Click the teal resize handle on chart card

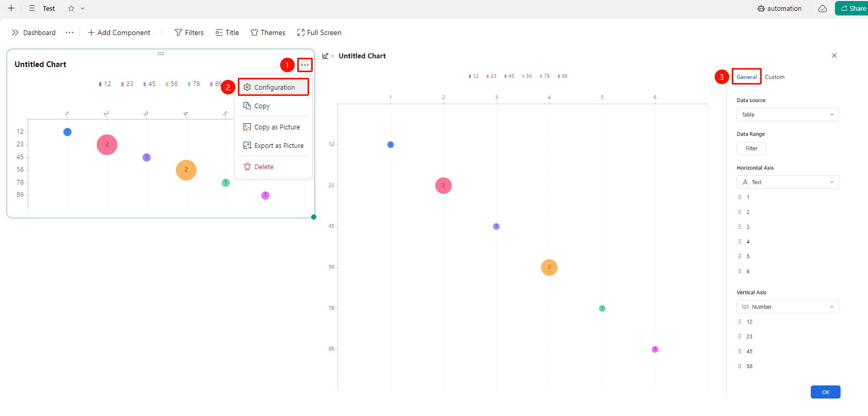click(314, 217)
